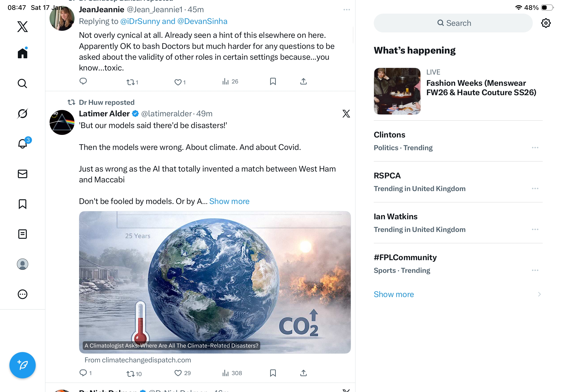Open Lists icon in the sidebar
Screen dimensions: 561x392
click(23, 234)
